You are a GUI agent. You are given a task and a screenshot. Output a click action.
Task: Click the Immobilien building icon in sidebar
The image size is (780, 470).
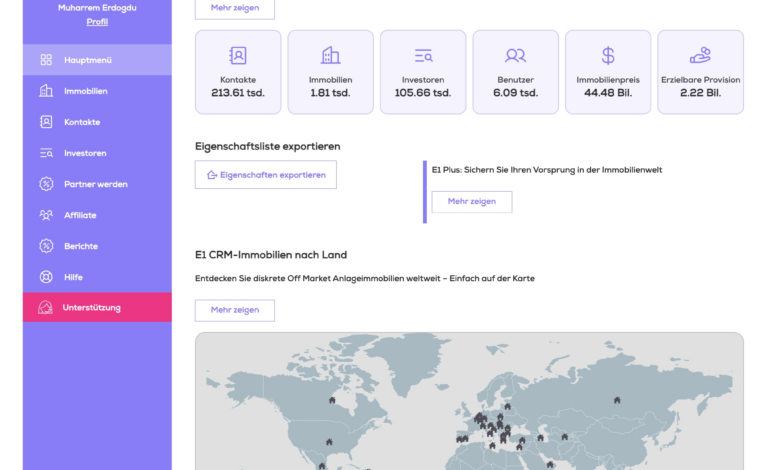coord(46,91)
